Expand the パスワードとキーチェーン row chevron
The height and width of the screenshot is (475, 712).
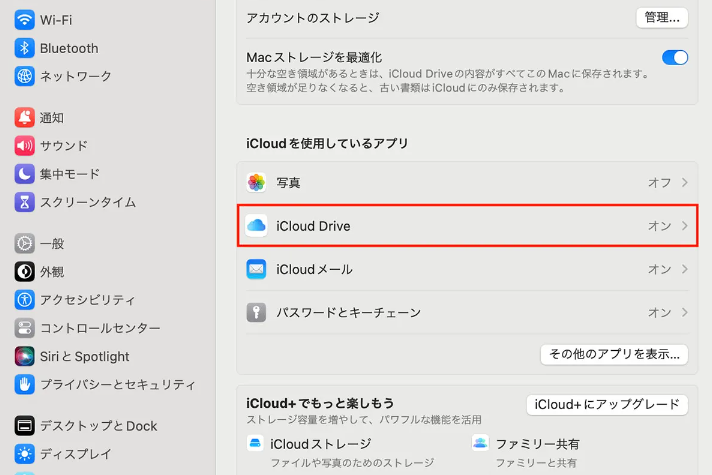point(685,313)
